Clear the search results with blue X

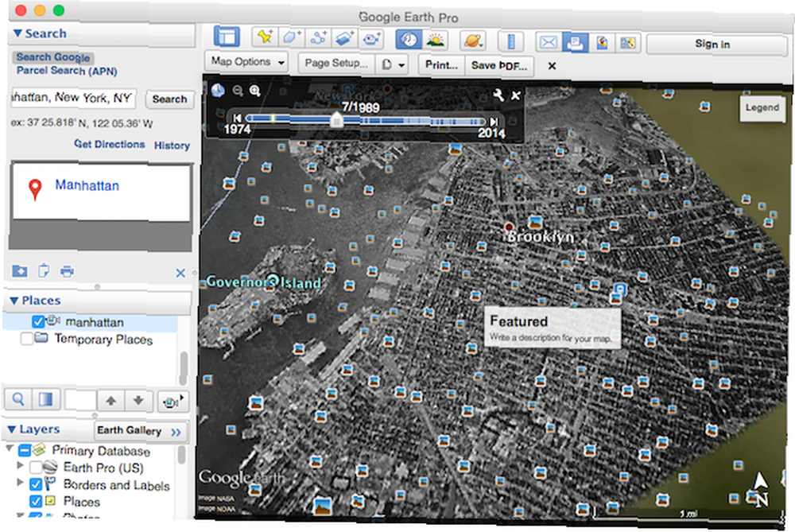(180, 273)
